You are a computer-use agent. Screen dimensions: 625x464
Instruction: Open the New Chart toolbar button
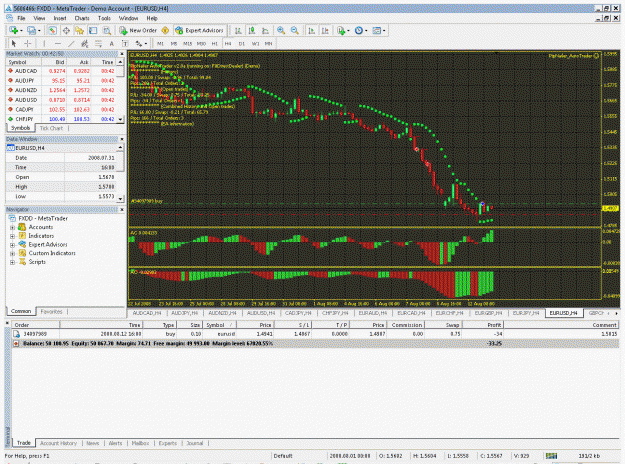(15, 30)
